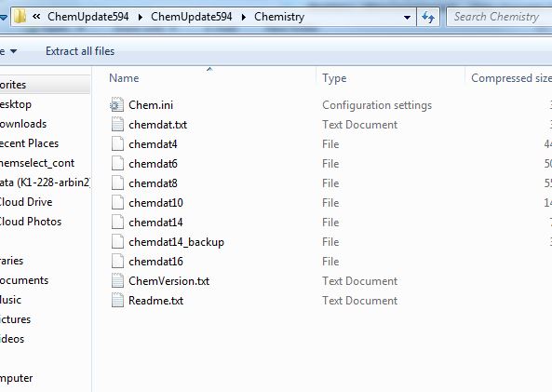This screenshot has height=392, width=552.
Task: Click the chemdat14 file icon
Action: pyautogui.click(x=117, y=222)
